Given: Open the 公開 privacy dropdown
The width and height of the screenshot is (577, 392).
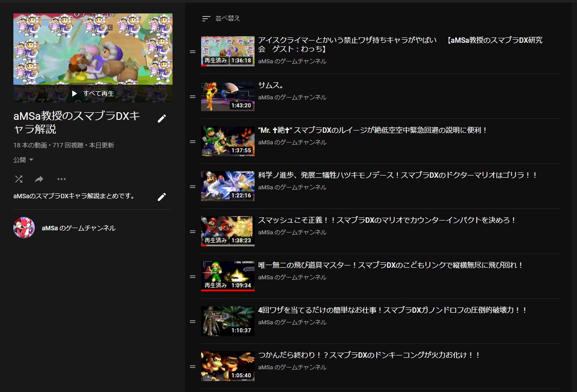Looking at the screenshot, I should point(24,160).
